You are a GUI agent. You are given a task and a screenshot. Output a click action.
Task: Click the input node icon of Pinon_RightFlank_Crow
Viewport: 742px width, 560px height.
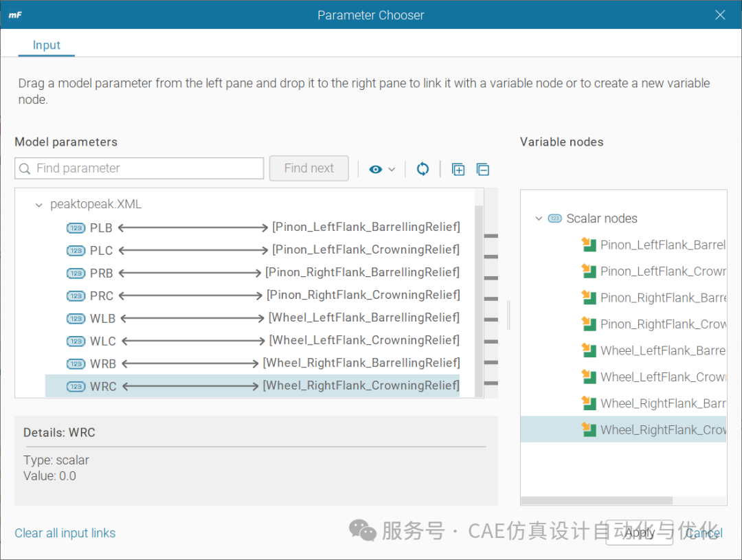pos(589,324)
